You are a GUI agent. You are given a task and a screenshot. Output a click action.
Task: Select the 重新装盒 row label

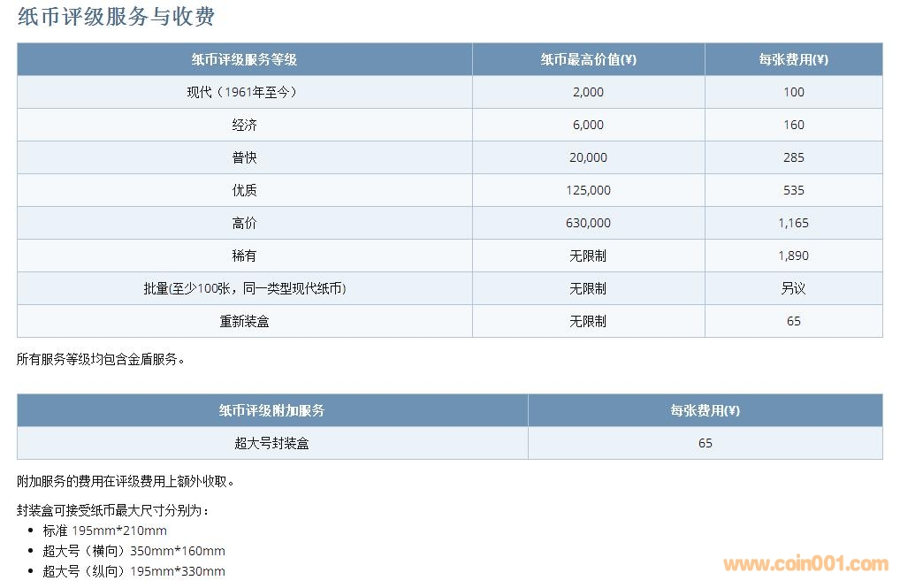[244, 321]
